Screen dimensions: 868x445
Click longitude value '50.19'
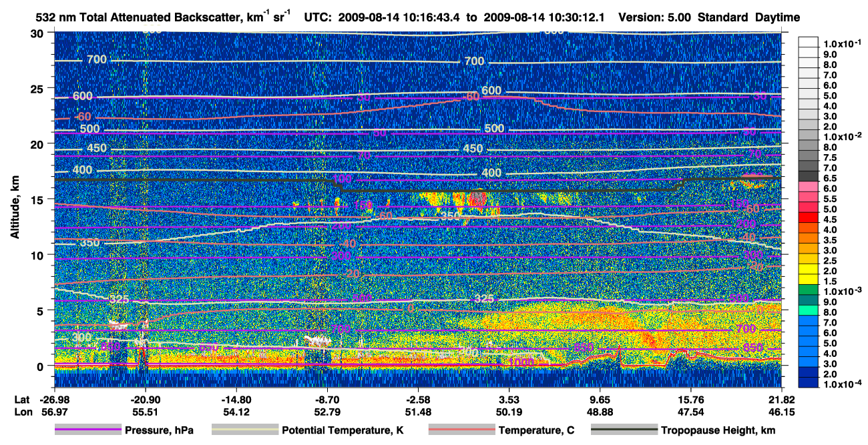[509, 412]
